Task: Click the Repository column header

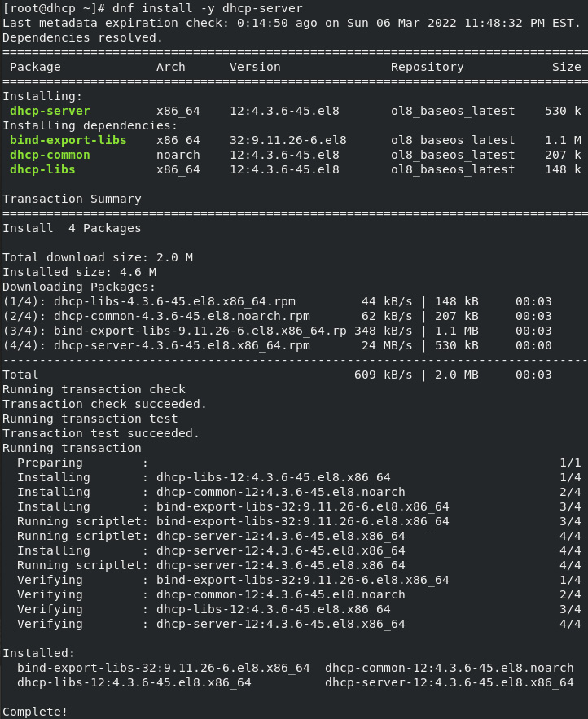Action: (427, 67)
